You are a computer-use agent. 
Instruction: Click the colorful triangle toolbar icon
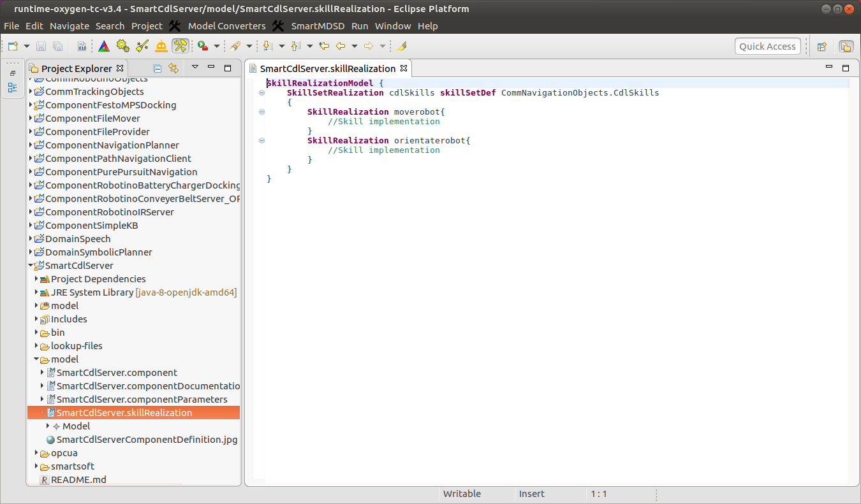coord(104,46)
